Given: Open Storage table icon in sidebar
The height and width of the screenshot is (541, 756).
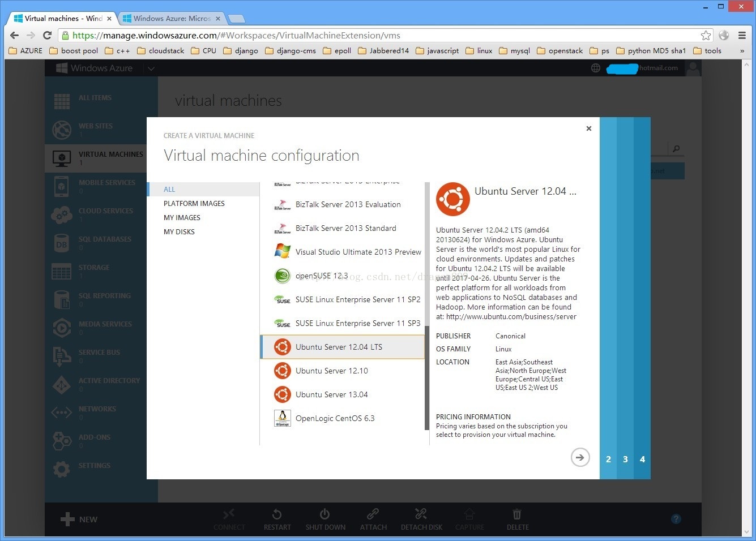Looking at the screenshot, I should [62, 272].
